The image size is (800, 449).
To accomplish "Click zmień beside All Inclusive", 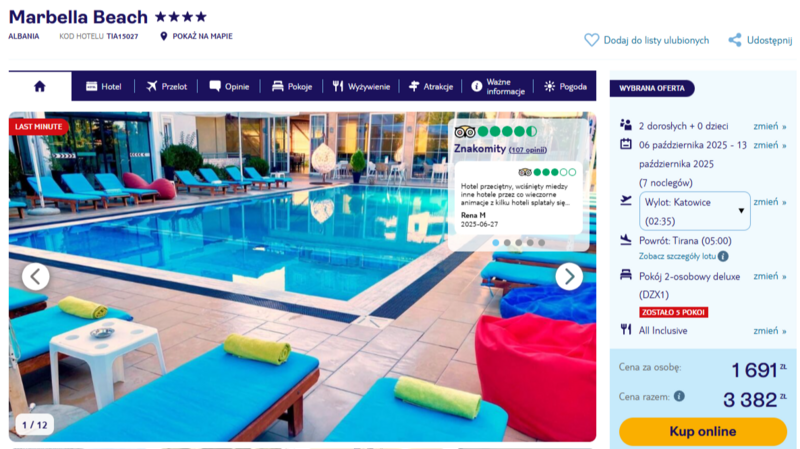I will (x=769, y=331).
